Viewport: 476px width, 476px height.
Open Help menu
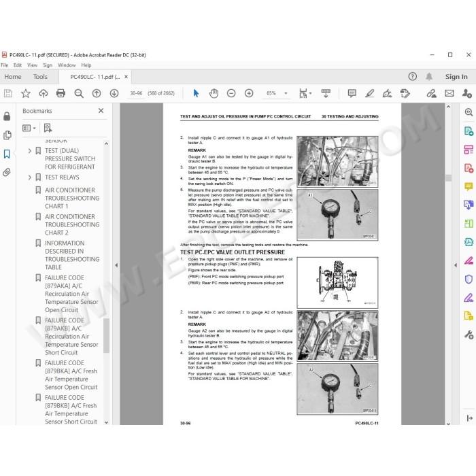(x=86, y=65)
